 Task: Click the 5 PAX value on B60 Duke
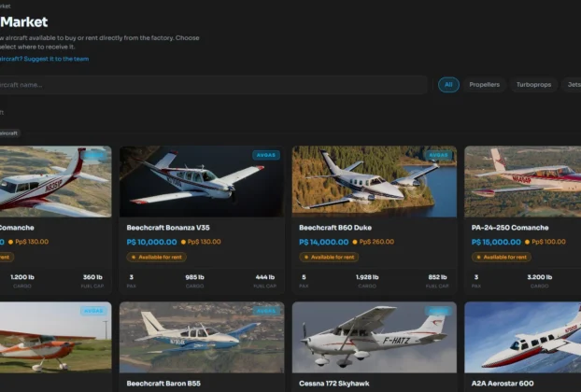tap(304, 277)
